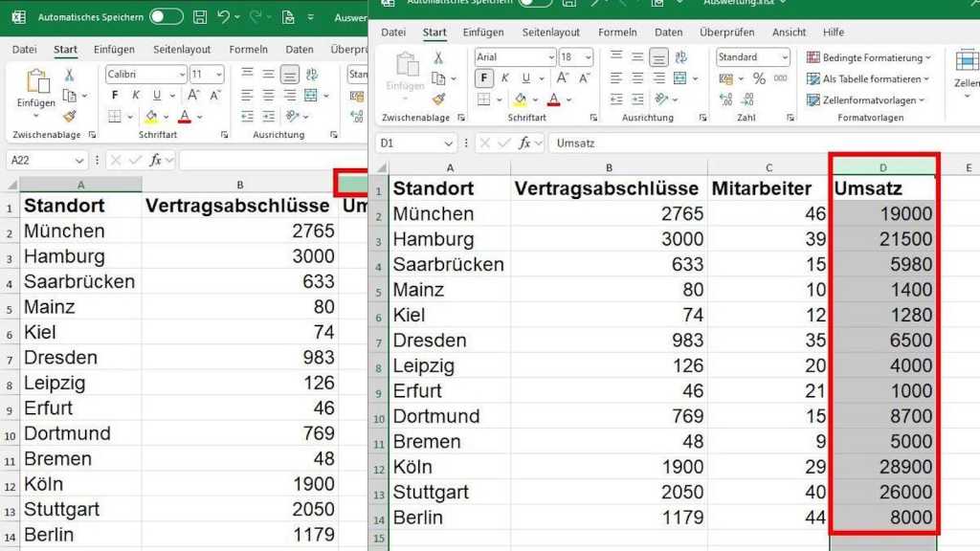Select cell containing Saarbrücken in right window
The width and height of the screenshot is (980, 551).
pyautogui.click(x=448, y=264)
